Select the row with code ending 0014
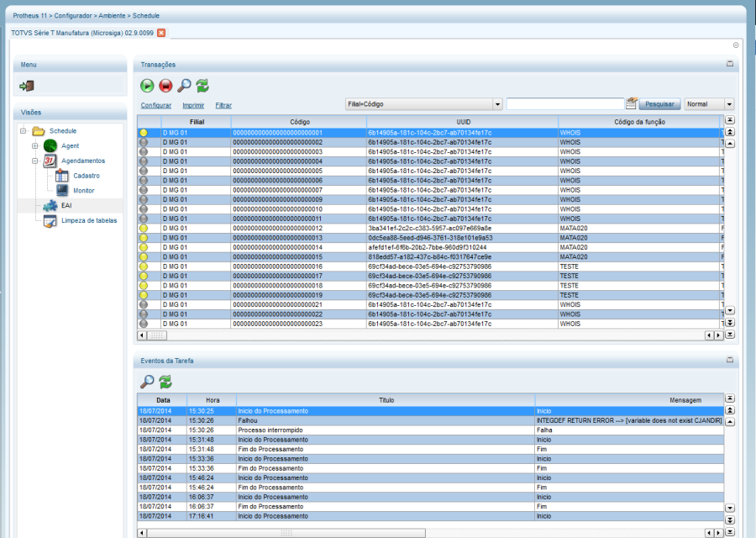Screen dimensions: 756x538 point(431,247)
